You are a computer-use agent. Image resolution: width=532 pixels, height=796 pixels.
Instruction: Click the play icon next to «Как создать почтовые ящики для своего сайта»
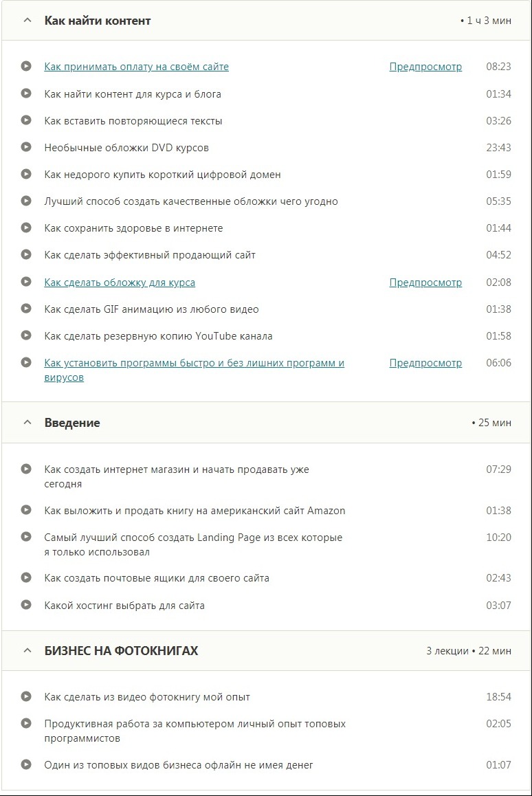[27, 578]
